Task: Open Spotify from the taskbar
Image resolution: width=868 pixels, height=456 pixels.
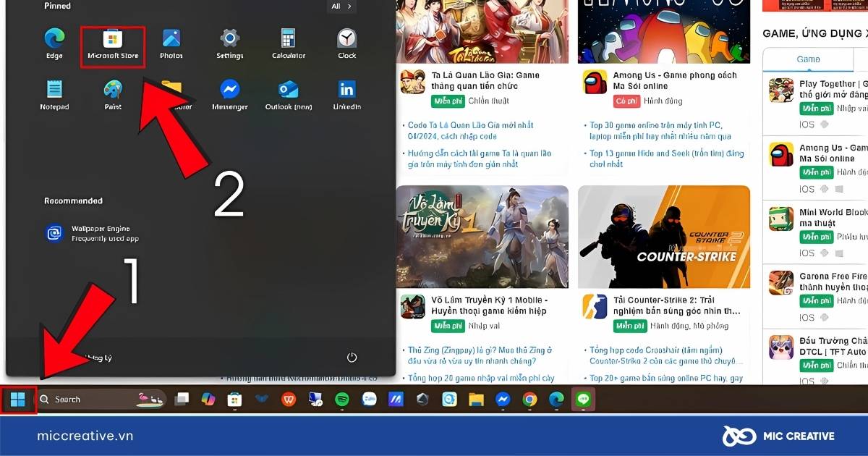Action: (342, 400)
